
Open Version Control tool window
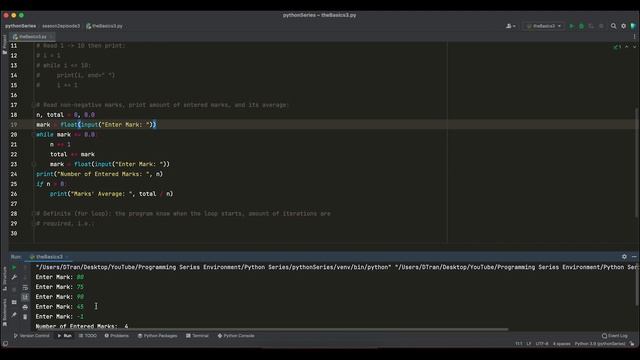(x=31, y=336)
